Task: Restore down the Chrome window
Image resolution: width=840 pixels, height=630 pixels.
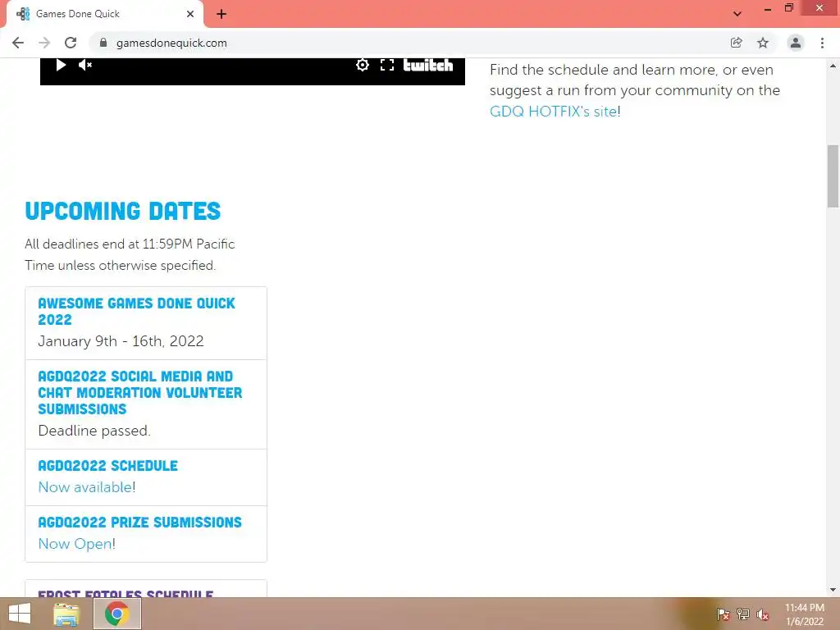Action: [788, 8]
